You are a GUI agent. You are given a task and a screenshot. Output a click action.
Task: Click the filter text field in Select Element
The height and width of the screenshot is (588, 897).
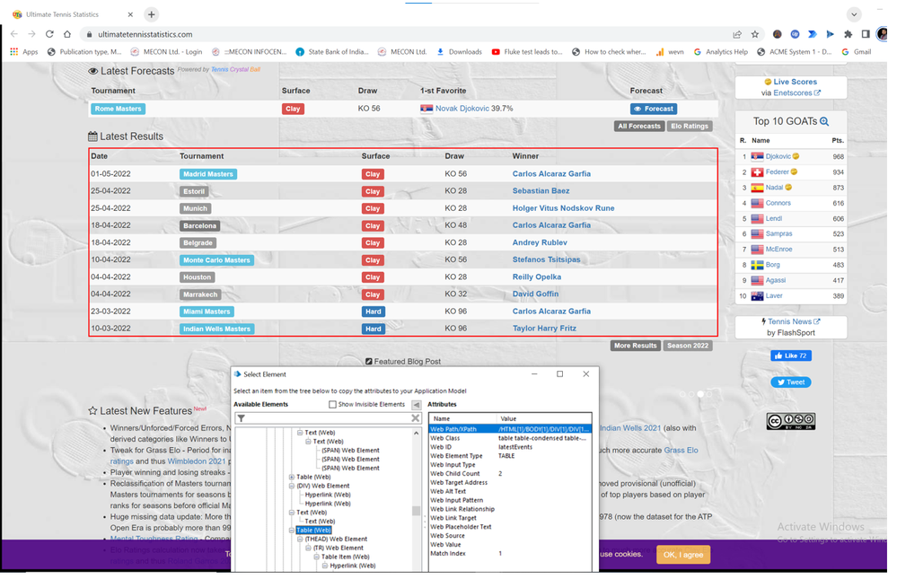(328, 418)
